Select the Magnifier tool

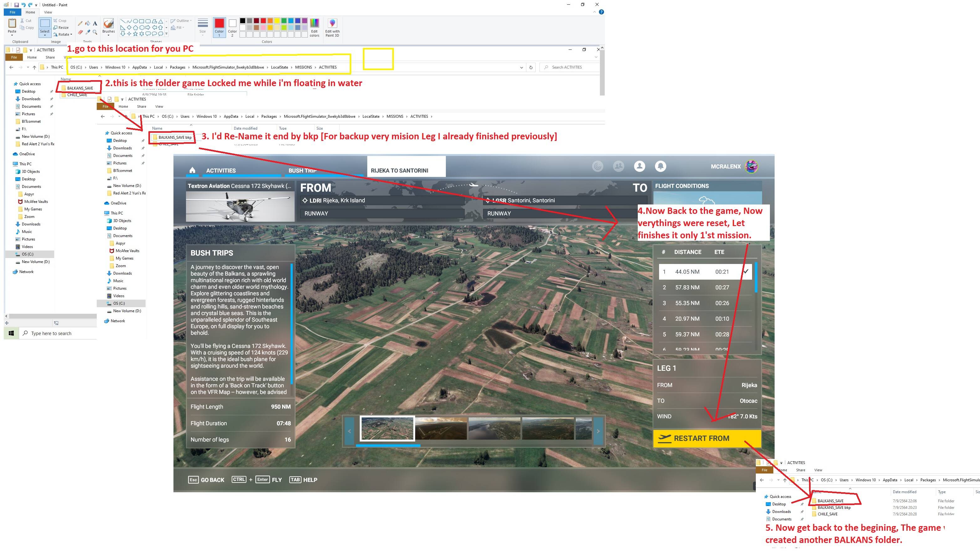(x=95, y=32)
